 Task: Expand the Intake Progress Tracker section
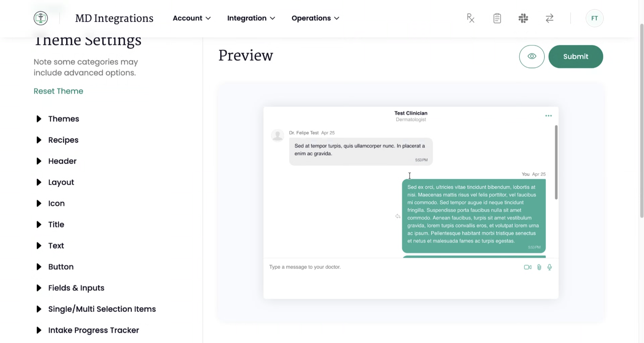[x=93, y=330]
